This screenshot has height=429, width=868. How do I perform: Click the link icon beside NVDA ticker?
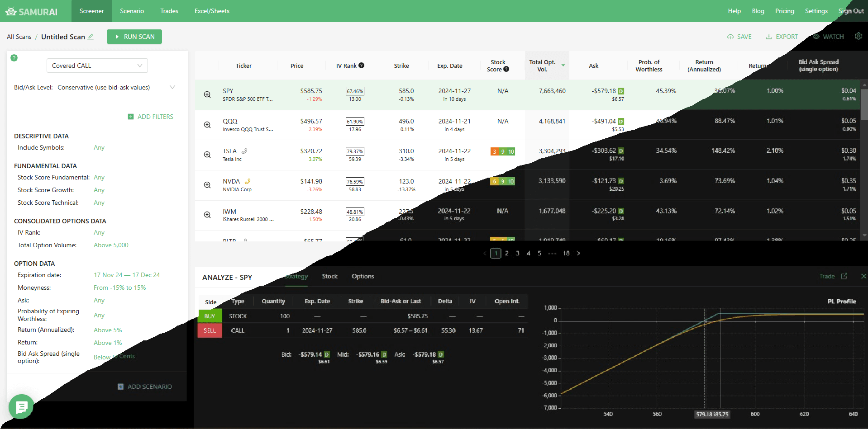pyautogui.click(x=248, y=181)
